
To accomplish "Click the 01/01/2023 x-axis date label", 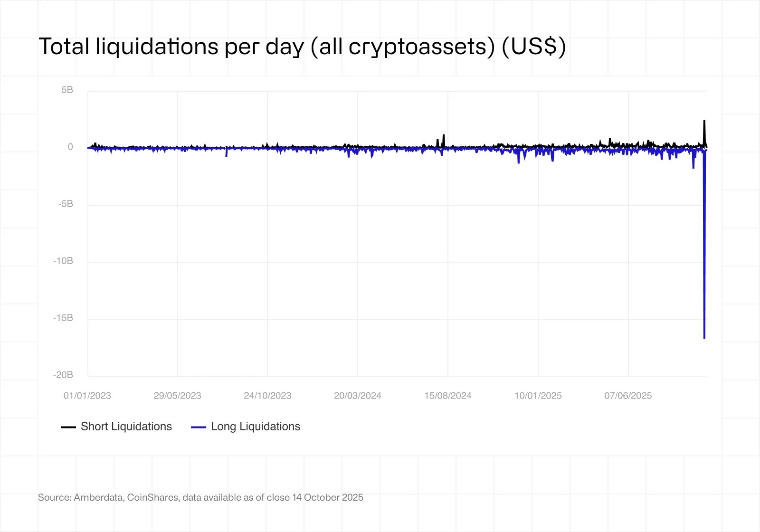I will coord(87,396).
